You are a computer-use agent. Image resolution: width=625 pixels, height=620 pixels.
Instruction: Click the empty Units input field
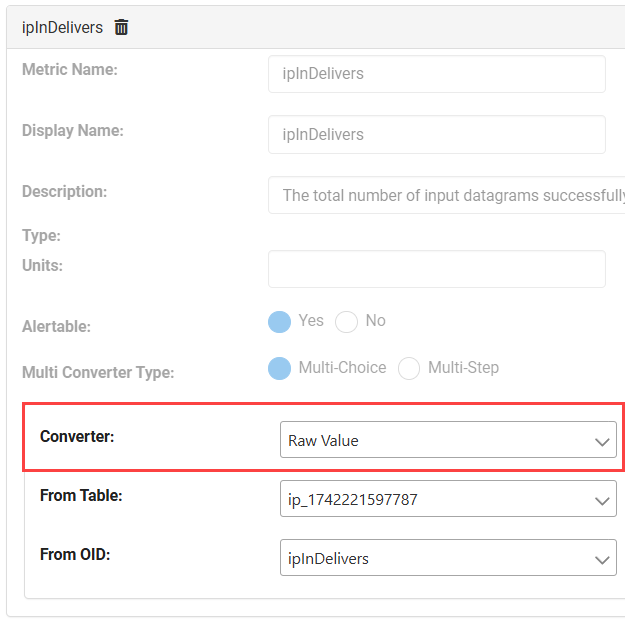coord(436,269)
